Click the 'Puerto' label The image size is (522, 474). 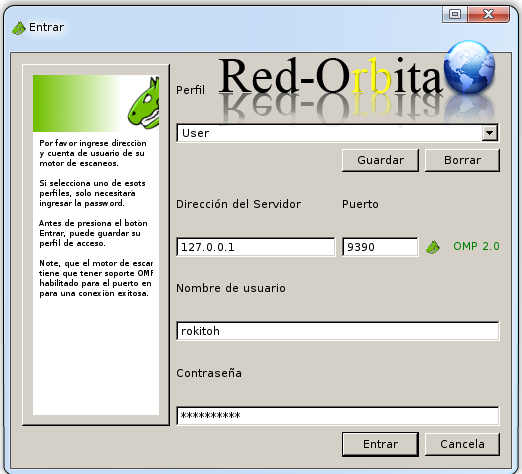pos(360,204)
